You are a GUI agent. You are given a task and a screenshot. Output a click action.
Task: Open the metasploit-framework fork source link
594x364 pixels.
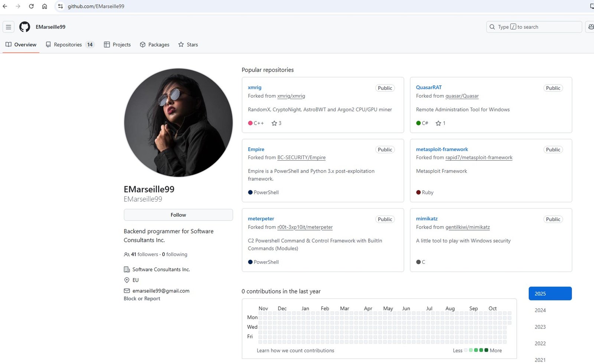click(479, 157)
